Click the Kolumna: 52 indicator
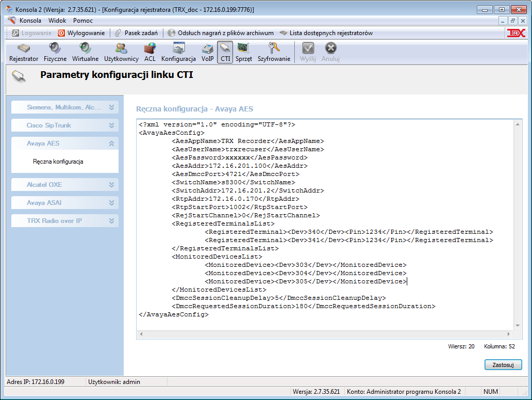 click(500, 346)
